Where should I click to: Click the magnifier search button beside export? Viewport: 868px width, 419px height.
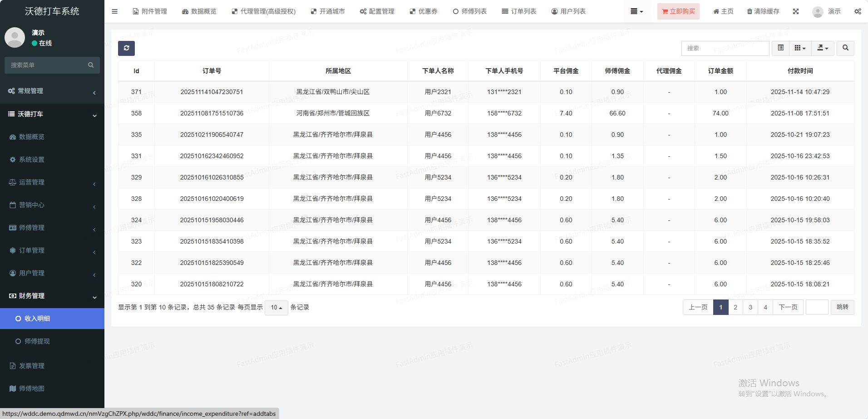click(x=845, y=48)
